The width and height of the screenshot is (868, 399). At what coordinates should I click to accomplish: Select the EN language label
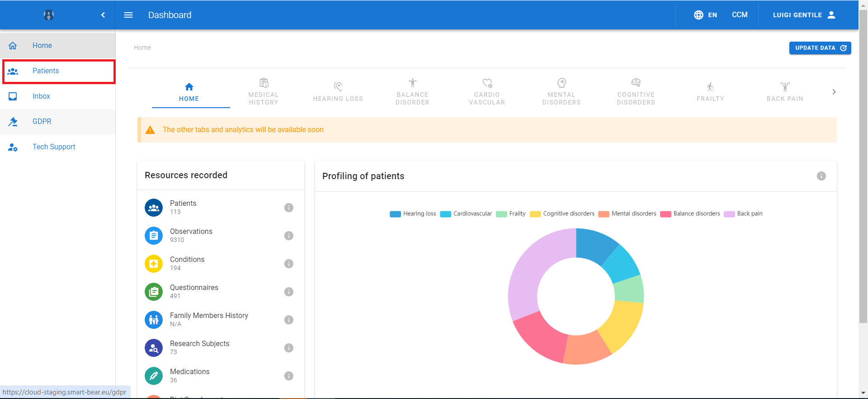712,15
